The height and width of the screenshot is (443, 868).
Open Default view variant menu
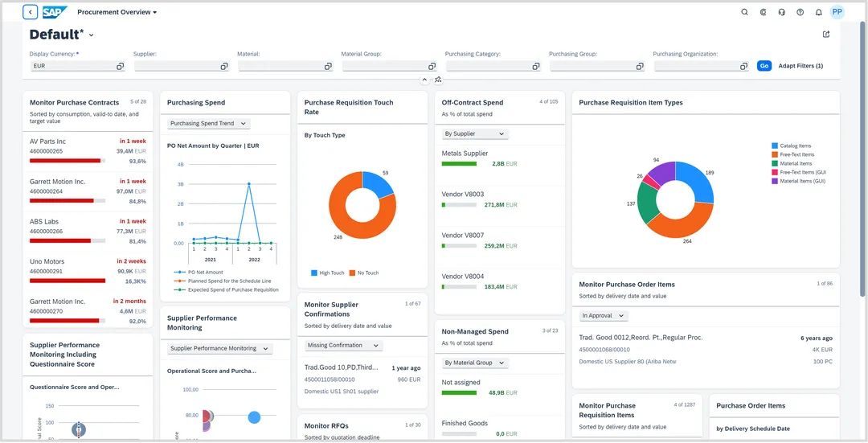(x=91, y=35)
